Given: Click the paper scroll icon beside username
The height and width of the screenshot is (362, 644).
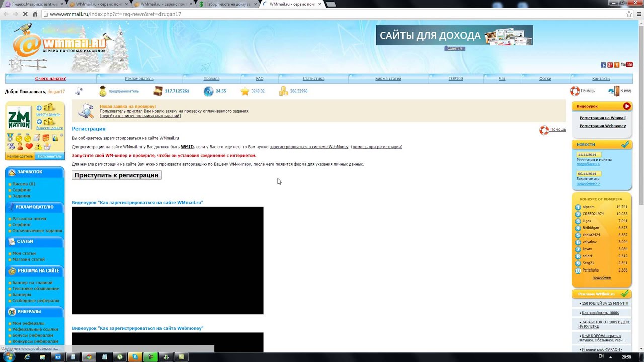Looking at the screenshot, I should 79,91.
